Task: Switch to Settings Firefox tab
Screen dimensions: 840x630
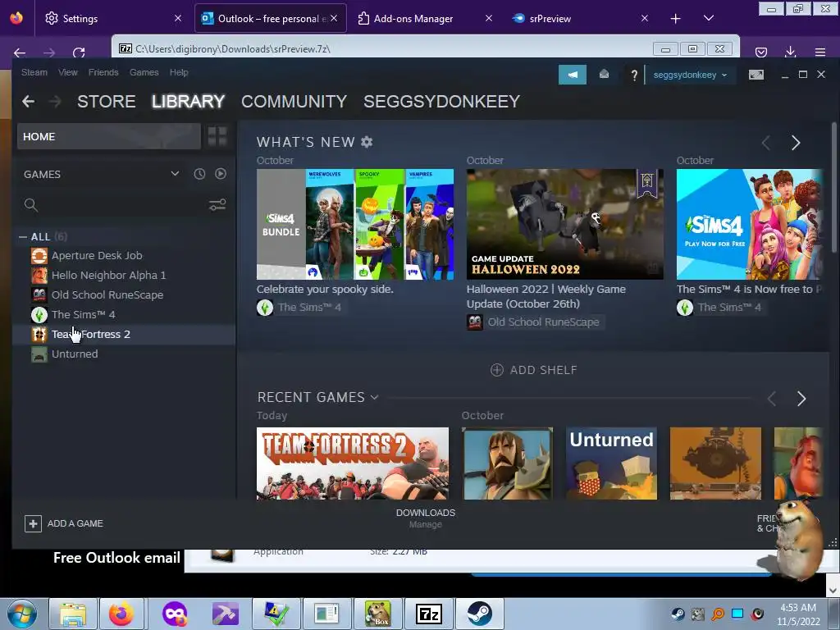Action: (112, 19)
